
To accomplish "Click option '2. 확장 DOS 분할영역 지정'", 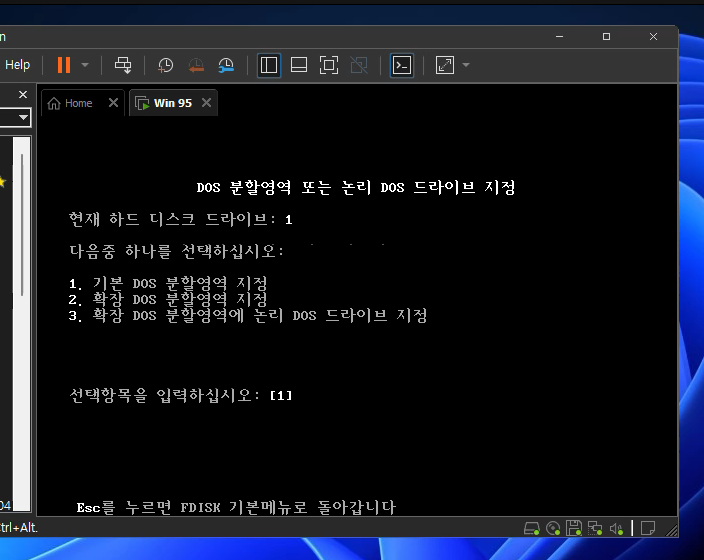I will pos(168,299).
